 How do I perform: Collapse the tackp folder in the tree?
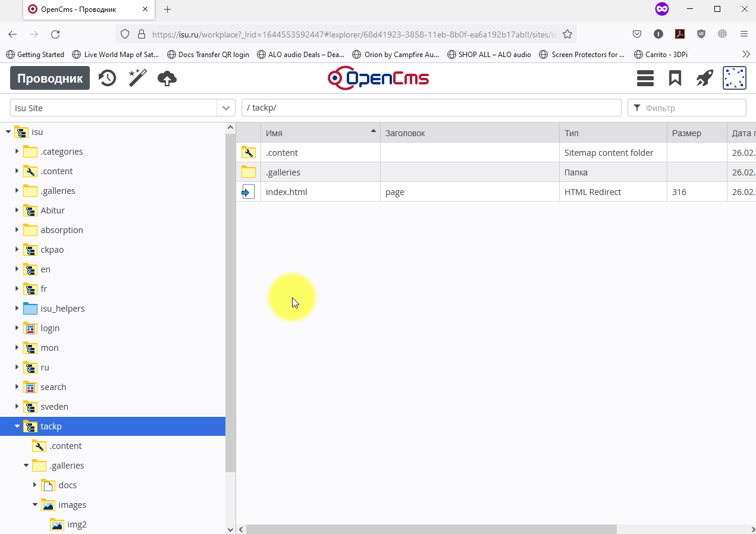[15, 426]
